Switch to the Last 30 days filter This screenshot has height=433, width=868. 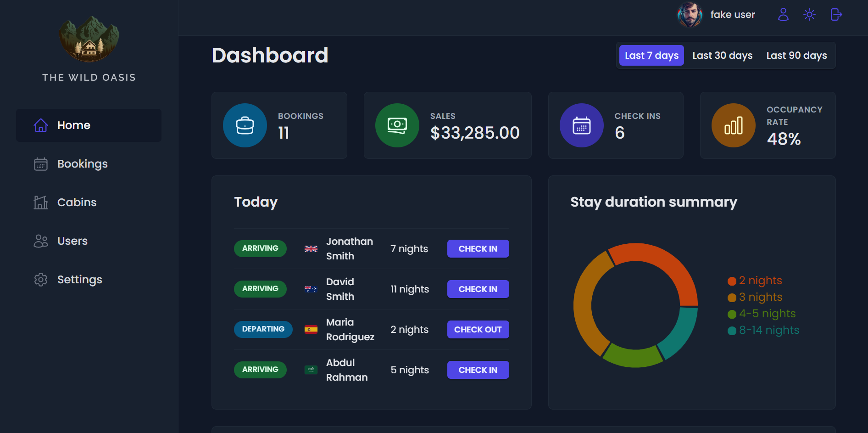[x=722, y=56]
